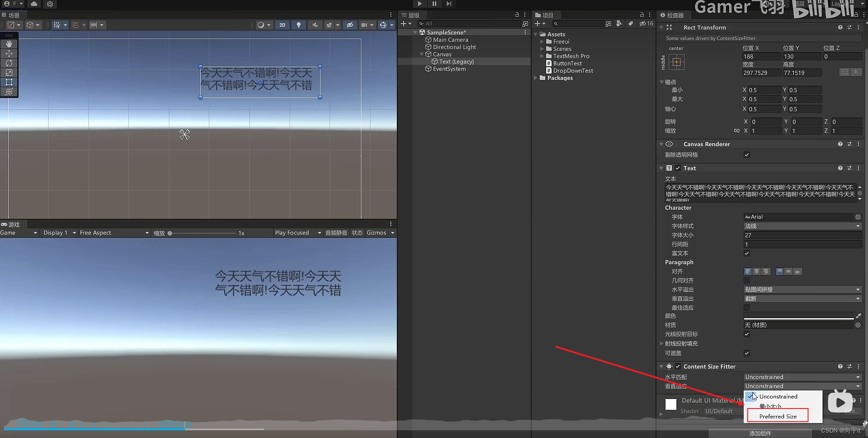Click the cloud services icon
Image resolution: width=868 pixels, height=438 pixels.
coord(34,4)
